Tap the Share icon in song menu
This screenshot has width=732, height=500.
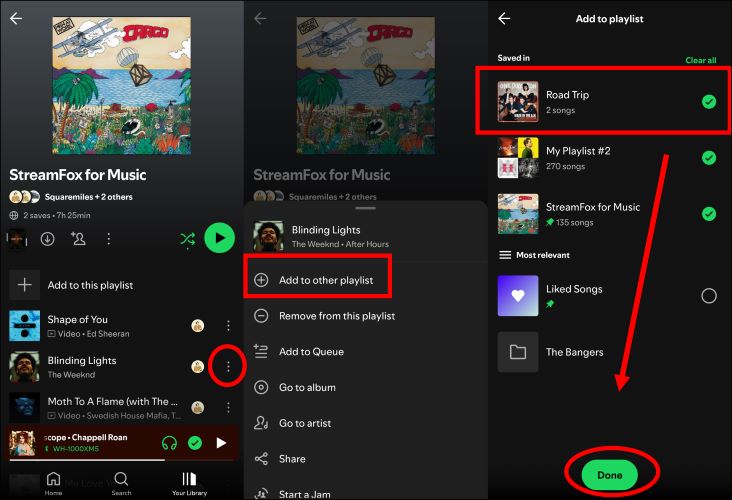[261, 459]
